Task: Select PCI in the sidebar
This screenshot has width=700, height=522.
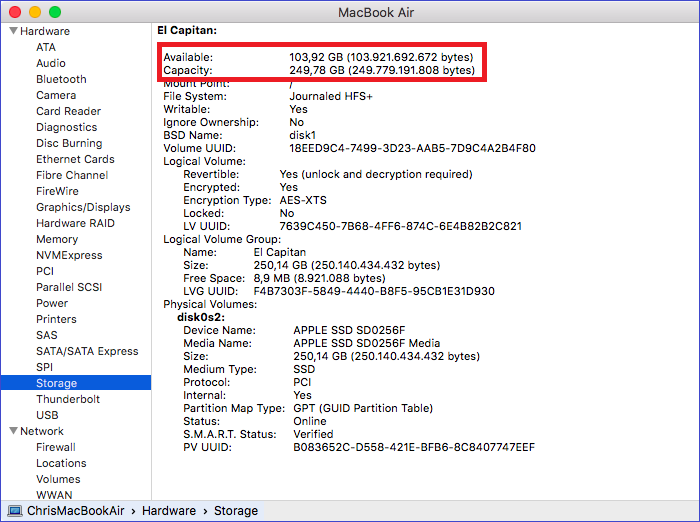Action: click(x=45, y=271)
